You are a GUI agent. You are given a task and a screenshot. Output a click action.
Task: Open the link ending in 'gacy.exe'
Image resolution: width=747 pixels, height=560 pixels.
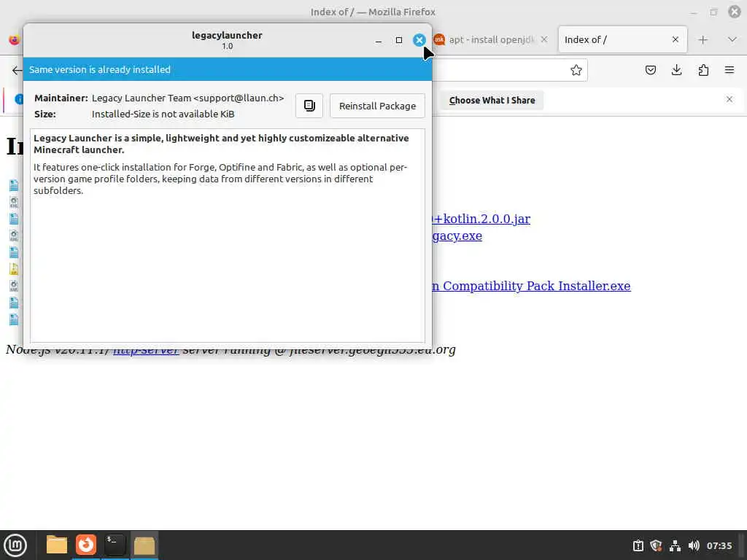click(457, 236)
